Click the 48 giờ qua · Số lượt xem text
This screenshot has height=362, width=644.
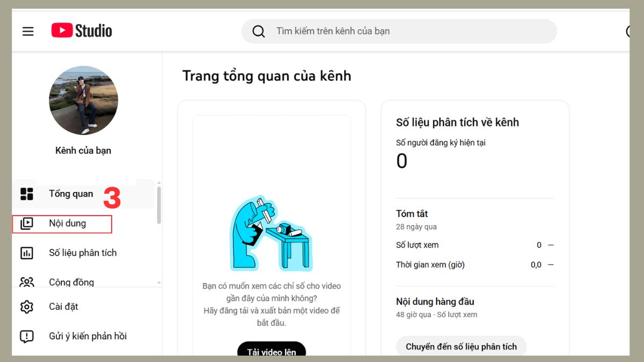436,315
